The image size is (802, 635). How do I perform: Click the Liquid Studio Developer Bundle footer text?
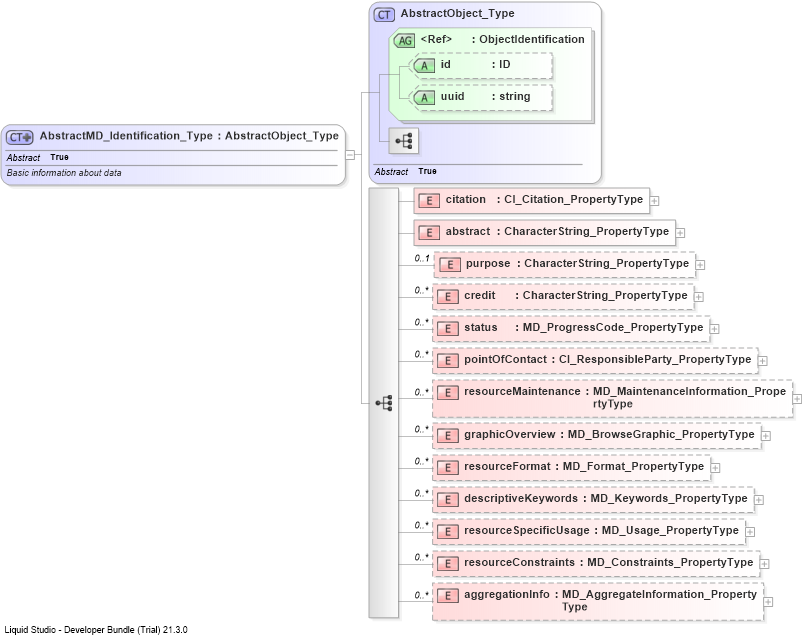click(96, 629)
